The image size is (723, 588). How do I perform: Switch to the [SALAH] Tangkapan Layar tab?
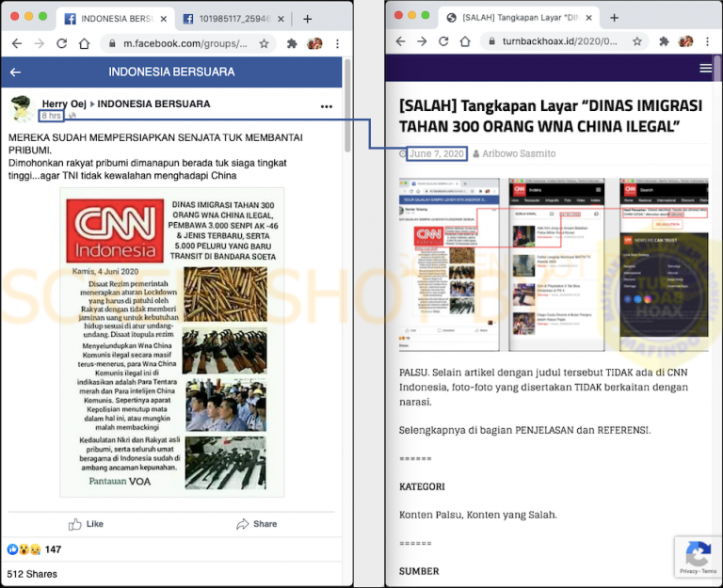pyautogui.click(x=519, y=18)
